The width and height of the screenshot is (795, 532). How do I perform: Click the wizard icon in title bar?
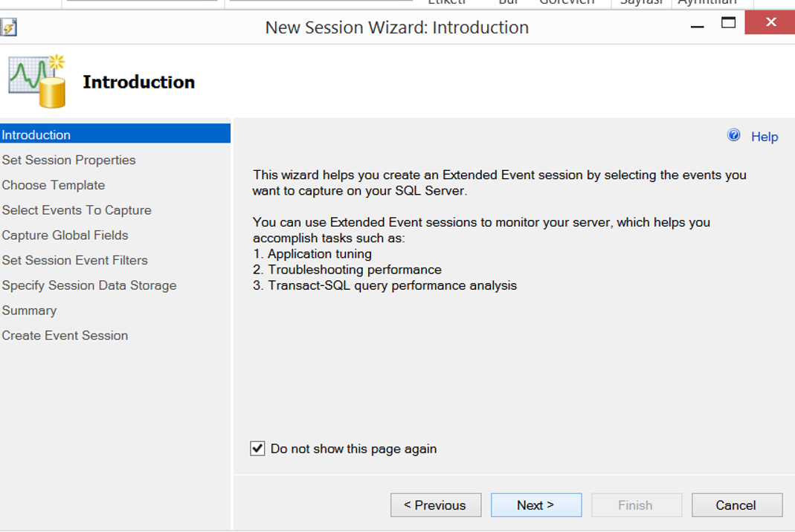click(x=9, y=27)
